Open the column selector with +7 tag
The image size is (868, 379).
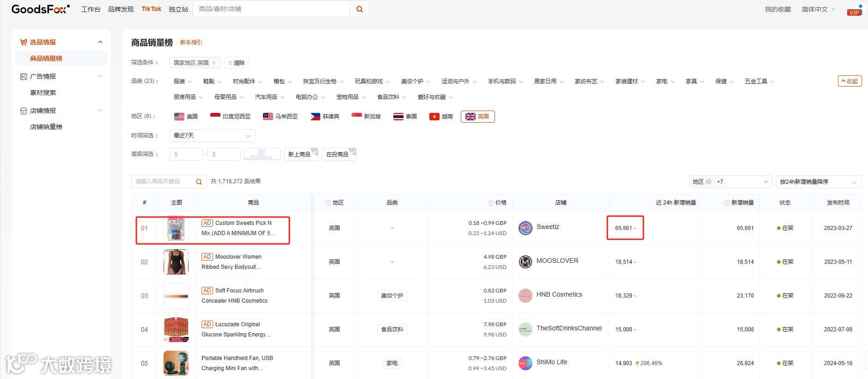click(x=730, y=182)
